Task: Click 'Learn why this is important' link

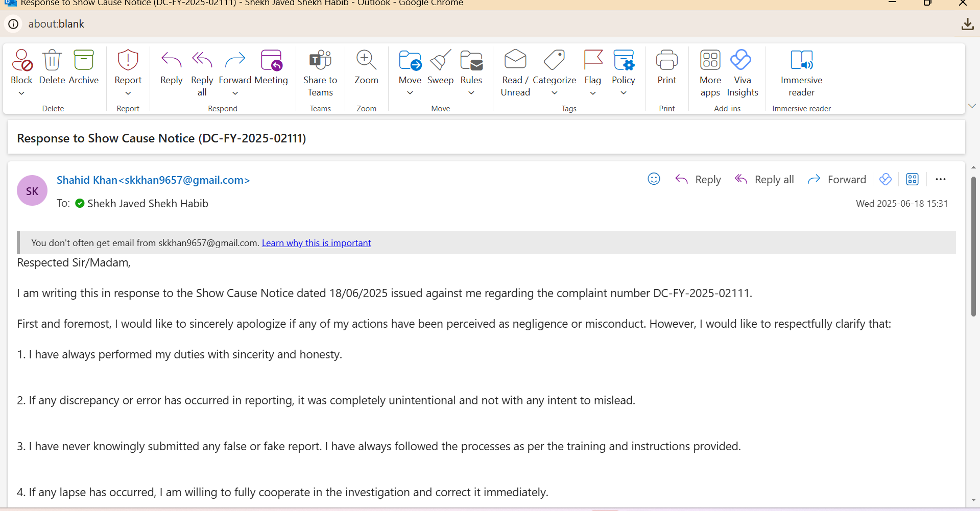Action: click(316, 243)
